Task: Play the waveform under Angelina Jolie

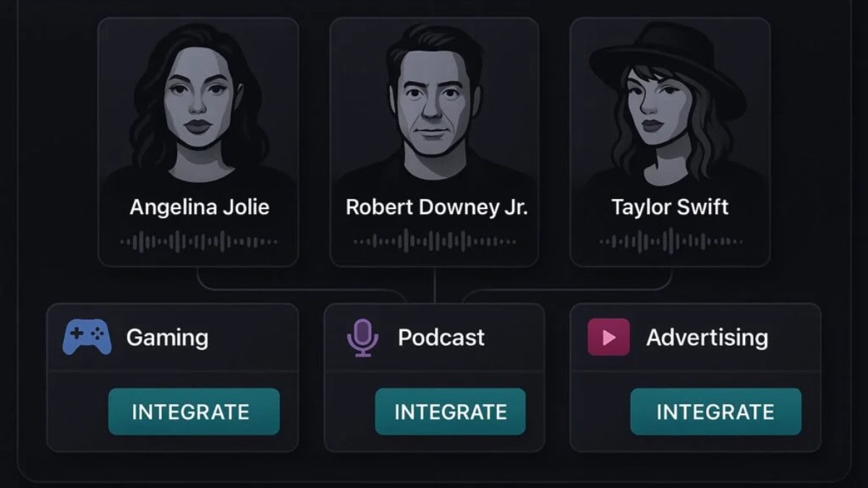Action: [x=198, y=241]
